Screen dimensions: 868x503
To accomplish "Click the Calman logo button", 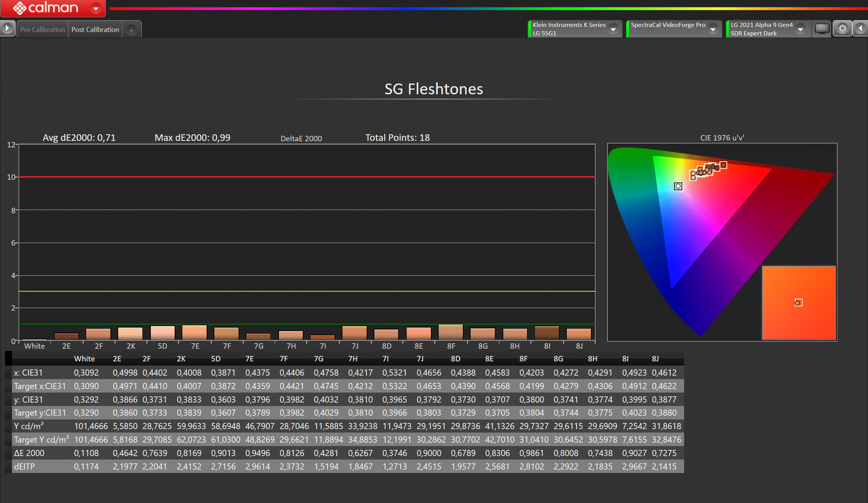I will [x=45, y=8].
